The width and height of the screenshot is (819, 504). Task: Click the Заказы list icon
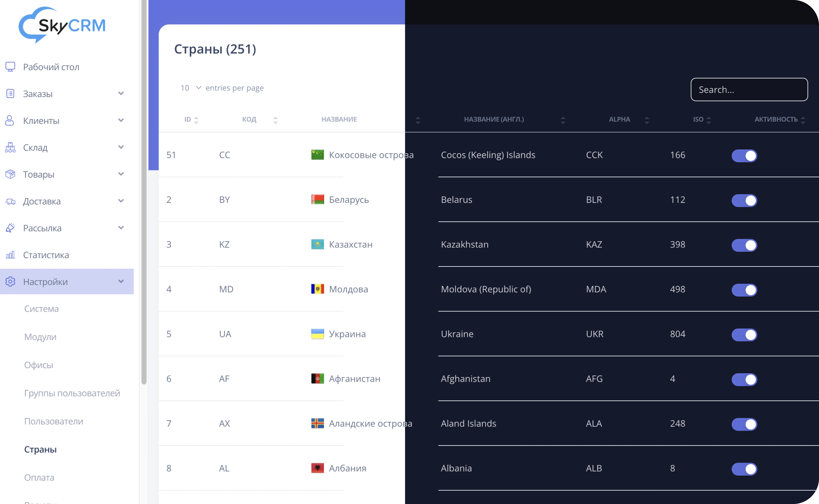(10, 94)
